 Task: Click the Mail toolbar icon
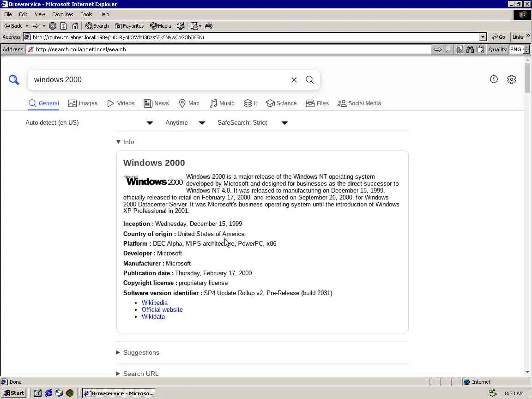click(194, 26)
